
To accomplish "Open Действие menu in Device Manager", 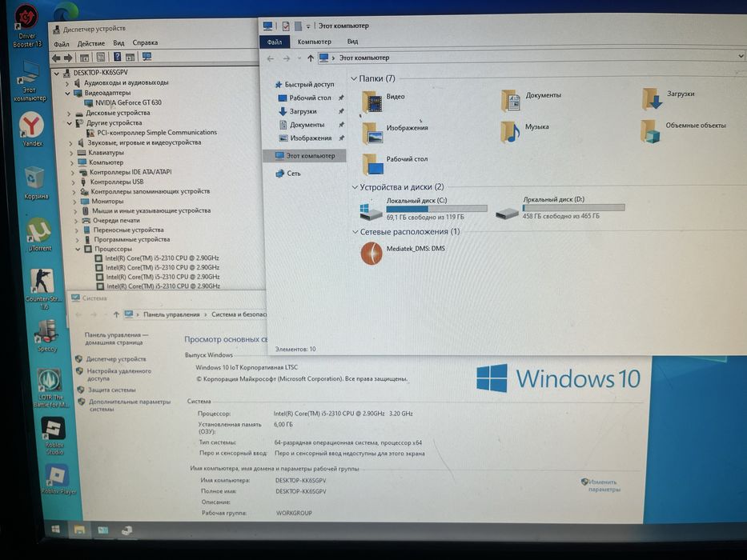I will coord(91,43).
